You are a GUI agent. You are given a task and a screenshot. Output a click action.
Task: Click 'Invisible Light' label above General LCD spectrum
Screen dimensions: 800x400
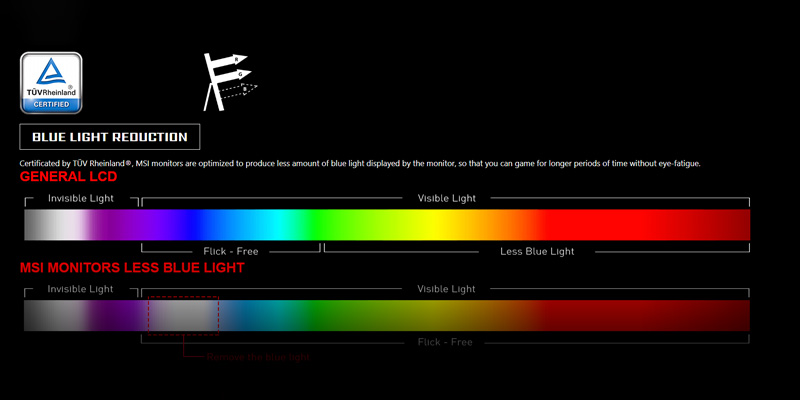81,198
